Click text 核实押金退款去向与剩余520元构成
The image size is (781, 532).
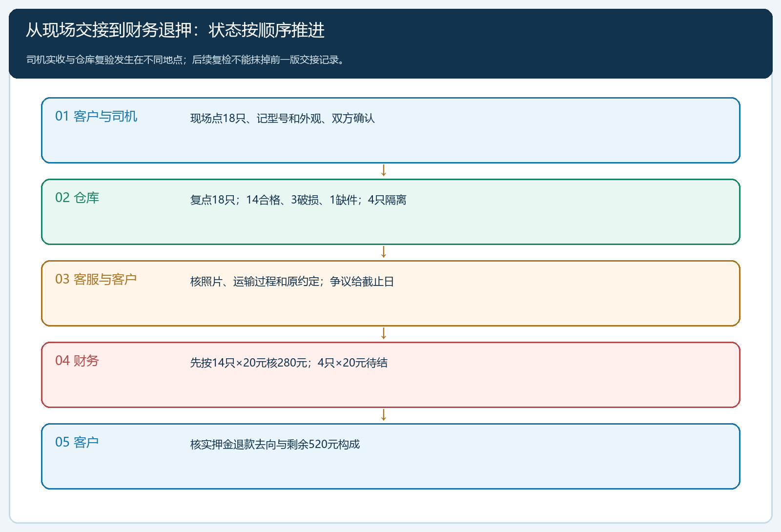(x=275, y=445)
